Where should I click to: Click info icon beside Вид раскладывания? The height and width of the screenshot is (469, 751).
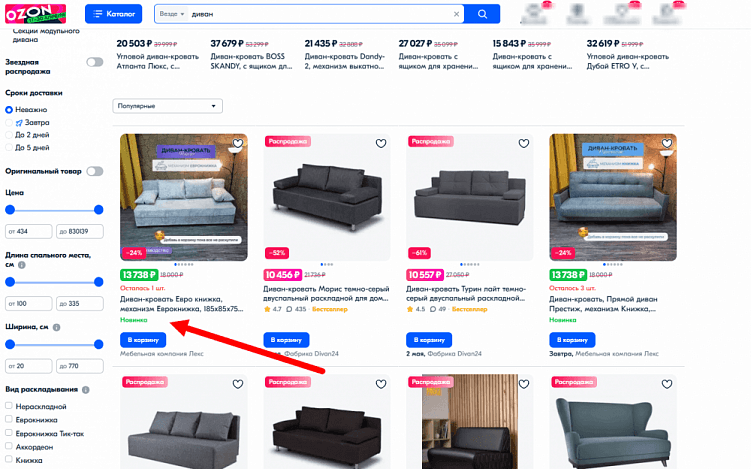click(86, 389)
